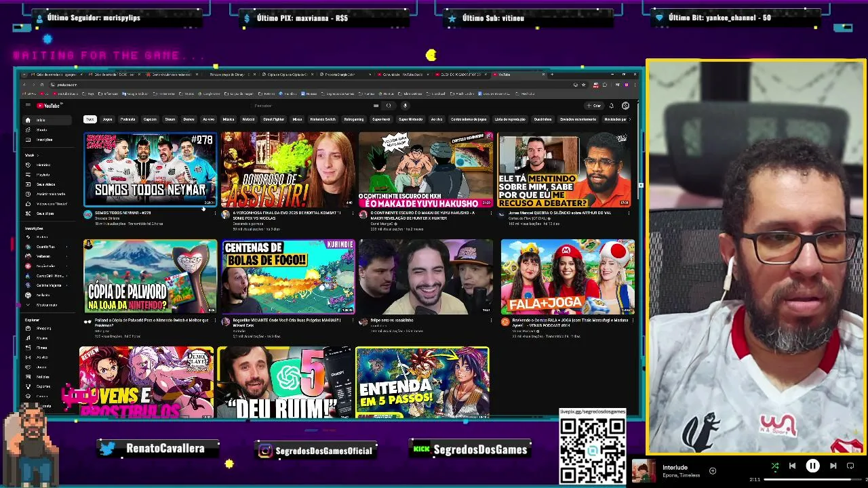Viewport: 868px width, 488px height.
Task: Select the Jogos filter chip
Action: click(x=107, y=119)
